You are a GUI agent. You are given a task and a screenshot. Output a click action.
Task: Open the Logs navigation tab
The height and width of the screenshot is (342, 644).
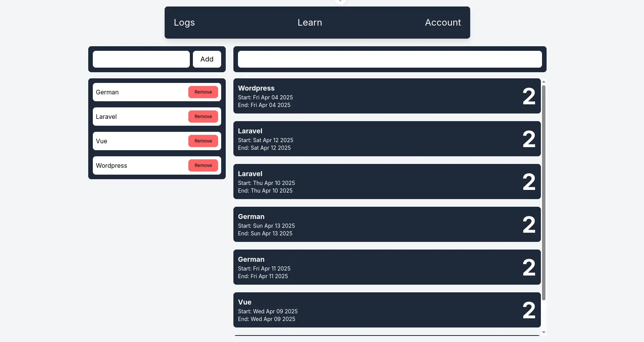click(184, 23)
